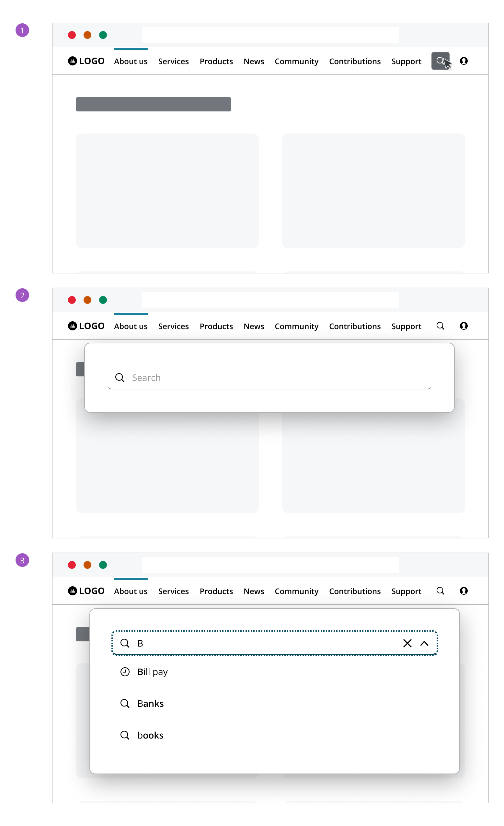Click the Search input field placeholder
This screenshot has width=504, height=826.
click(x=269, y=378)
